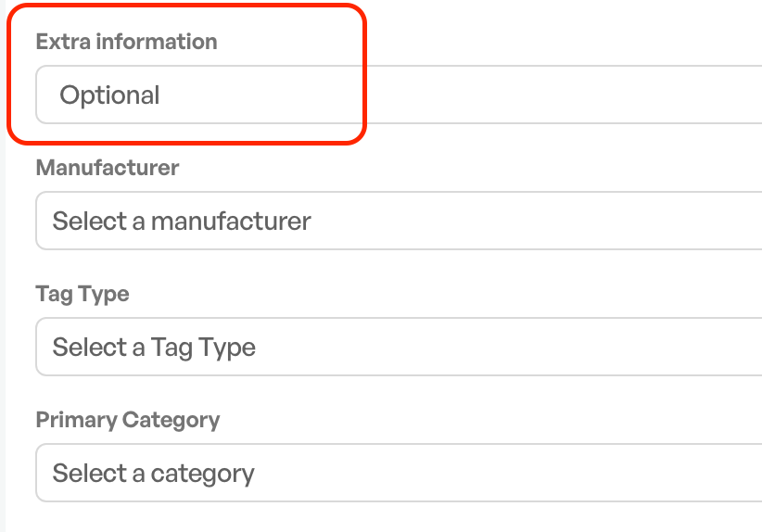Screen dimensions: 762x532
Task: Expand the combo box under Manufacturer
Action: (399, 221)
